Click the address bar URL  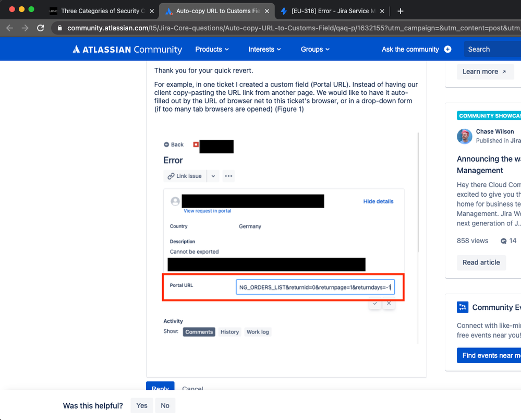click(293, 28)
